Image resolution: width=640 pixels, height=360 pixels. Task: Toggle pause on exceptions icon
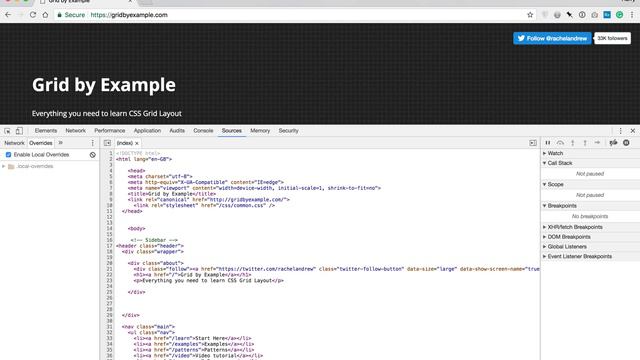[x=626, y=143]
